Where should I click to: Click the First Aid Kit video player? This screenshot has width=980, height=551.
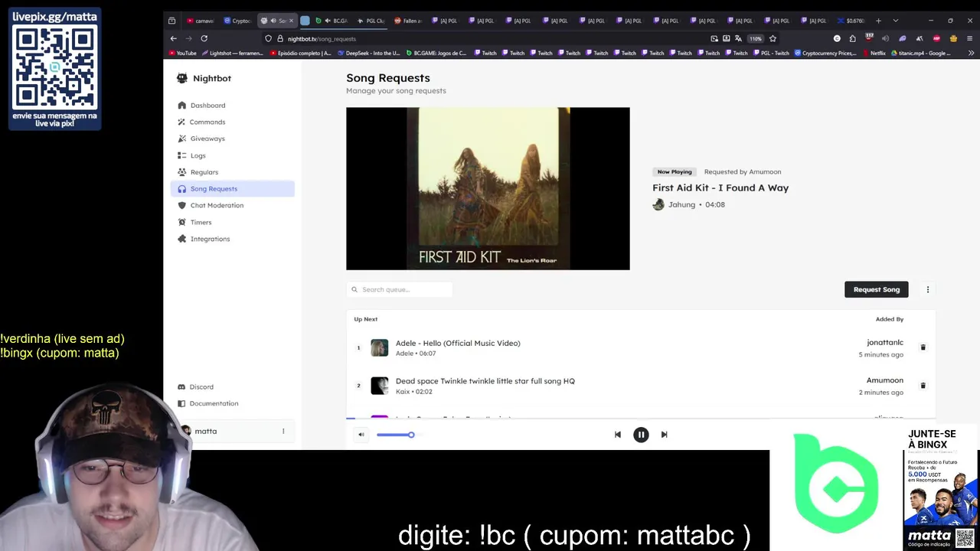point(488,188)
